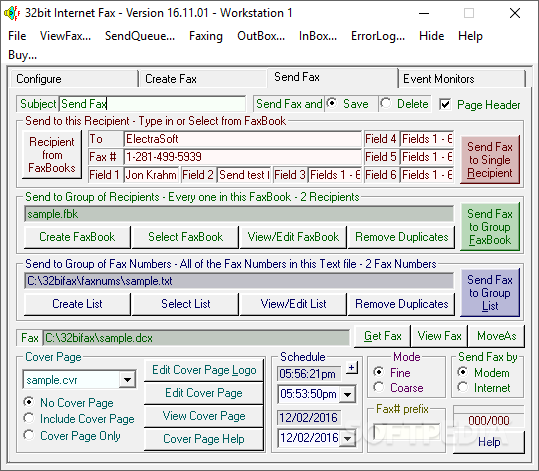539x471 pixels.
Task: Open the Faxing menu
Action: click(x=206, y=36)
